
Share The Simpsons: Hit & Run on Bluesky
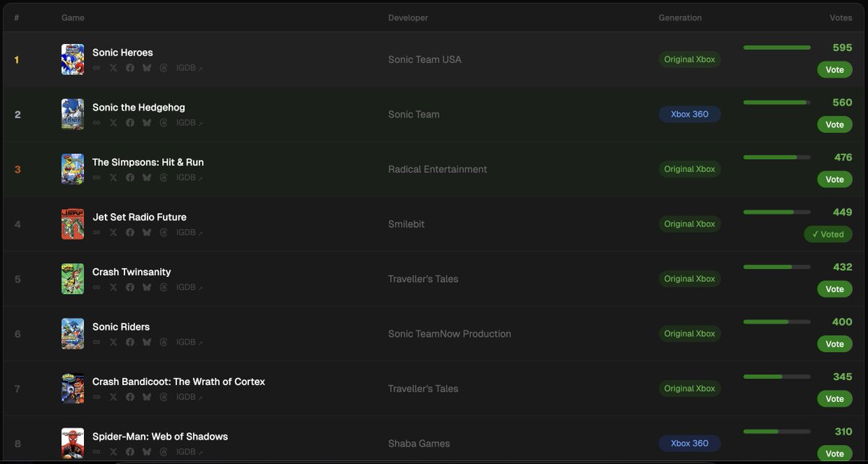pyautogui.click(x=147, y=178)
